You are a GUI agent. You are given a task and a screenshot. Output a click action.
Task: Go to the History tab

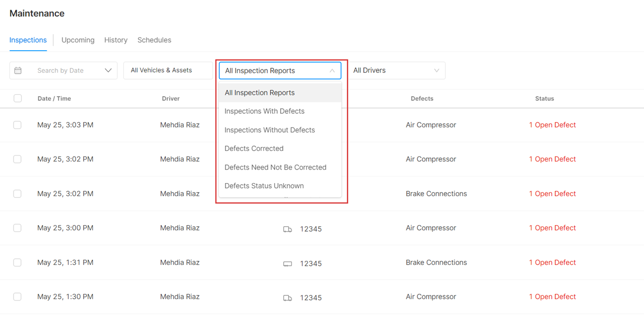(x=116, y=40)
